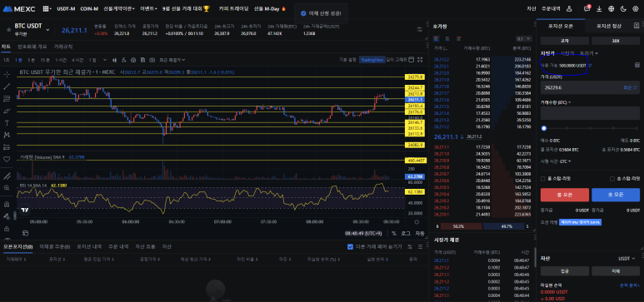The height and width of the screenshot is (302, 644).
Task: Take a chart snapshot with camera icon
Action: click(152, 60)
